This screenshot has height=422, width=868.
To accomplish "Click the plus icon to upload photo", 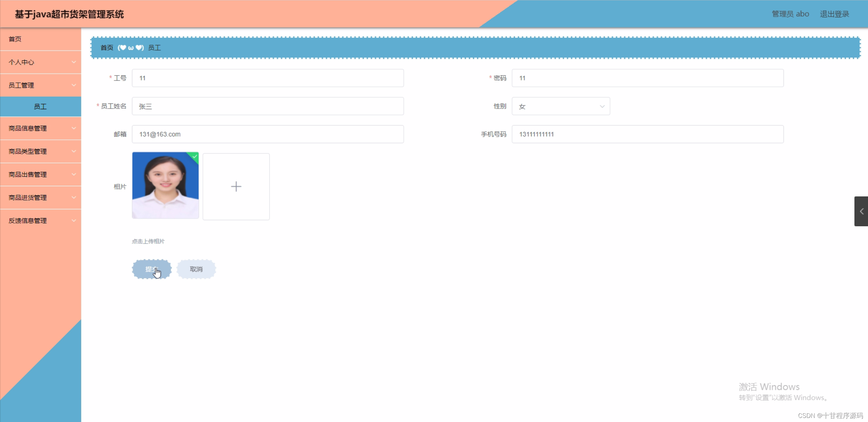I will tap(236, 186).
